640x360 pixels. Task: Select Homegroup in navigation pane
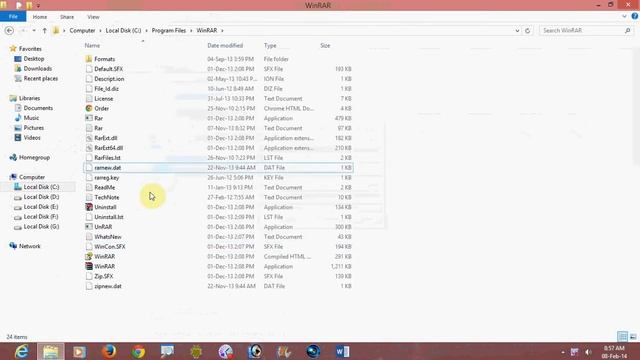coord(34,158)
